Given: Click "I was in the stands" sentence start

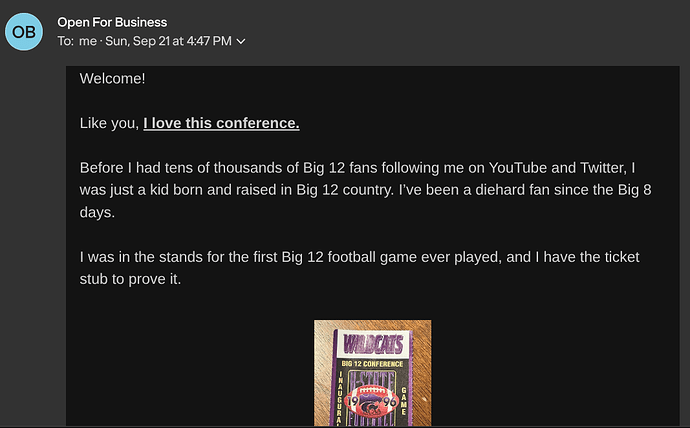Looking at the screenshot, I should point(147,258).
